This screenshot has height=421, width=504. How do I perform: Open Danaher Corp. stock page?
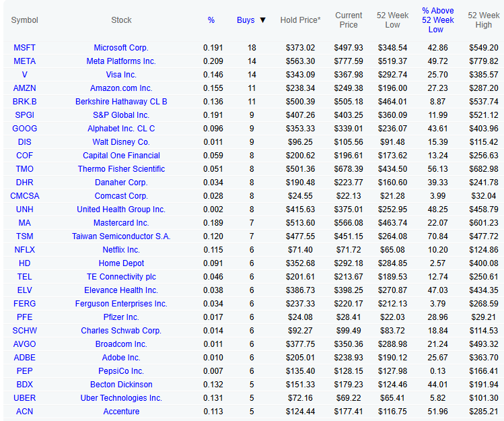(x=121, y=183)
